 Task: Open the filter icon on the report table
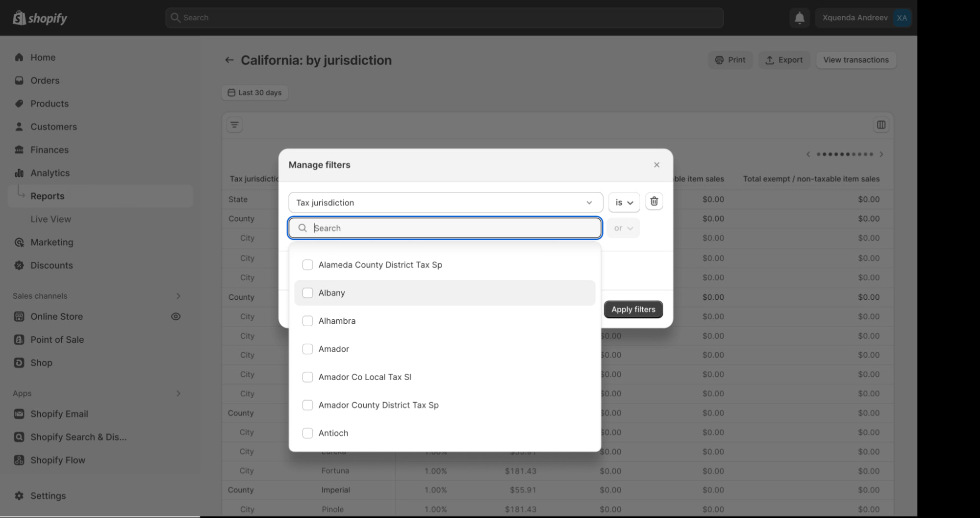click(x=234, y=125)
